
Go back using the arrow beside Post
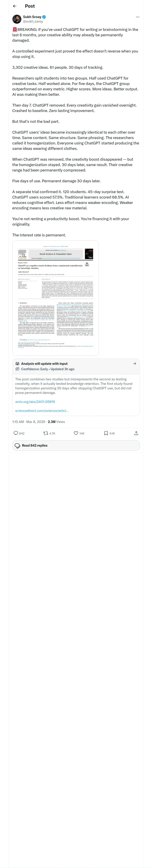point(14,6)
